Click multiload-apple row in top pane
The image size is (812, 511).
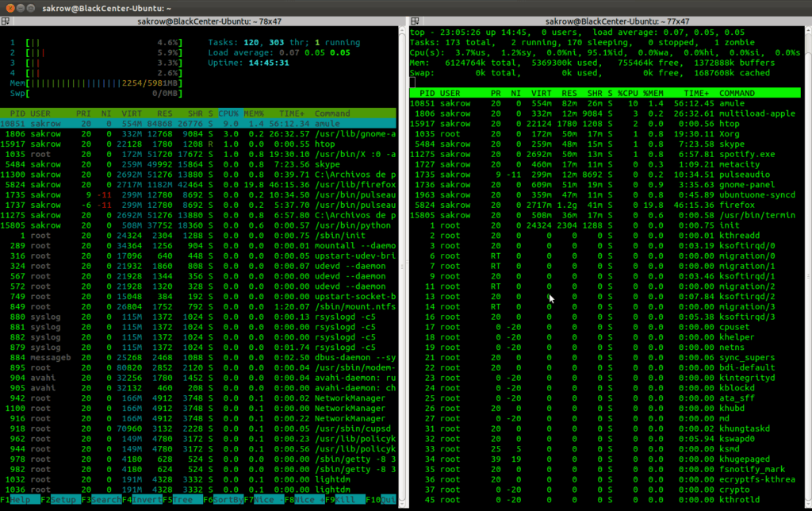(x=605, y=113)
